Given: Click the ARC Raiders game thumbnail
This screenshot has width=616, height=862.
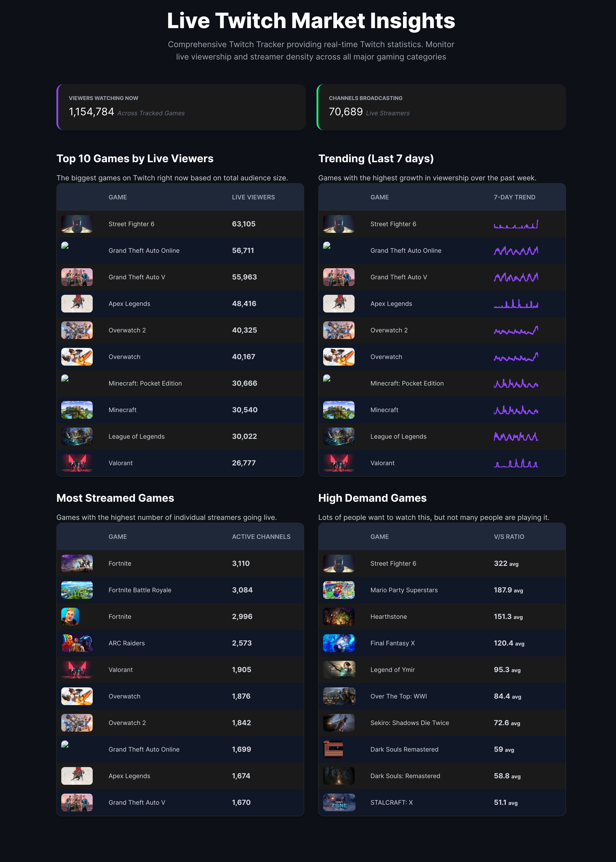Looking at the screenshot, I should 77,643.
